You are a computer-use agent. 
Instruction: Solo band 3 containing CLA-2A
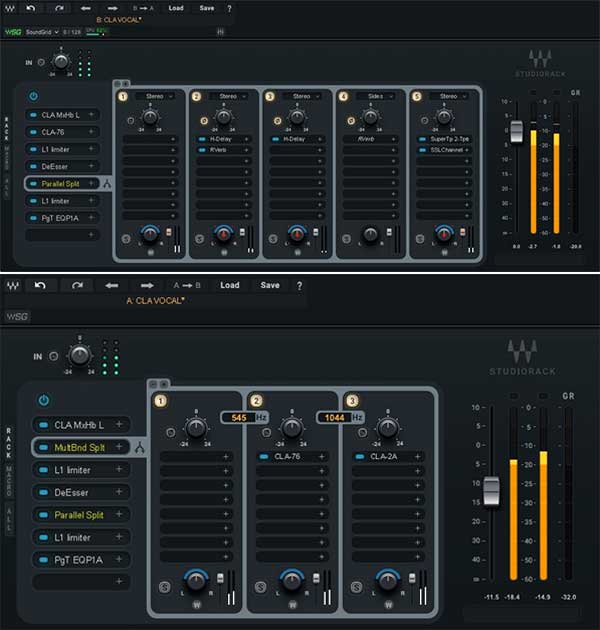coord(356,587)
